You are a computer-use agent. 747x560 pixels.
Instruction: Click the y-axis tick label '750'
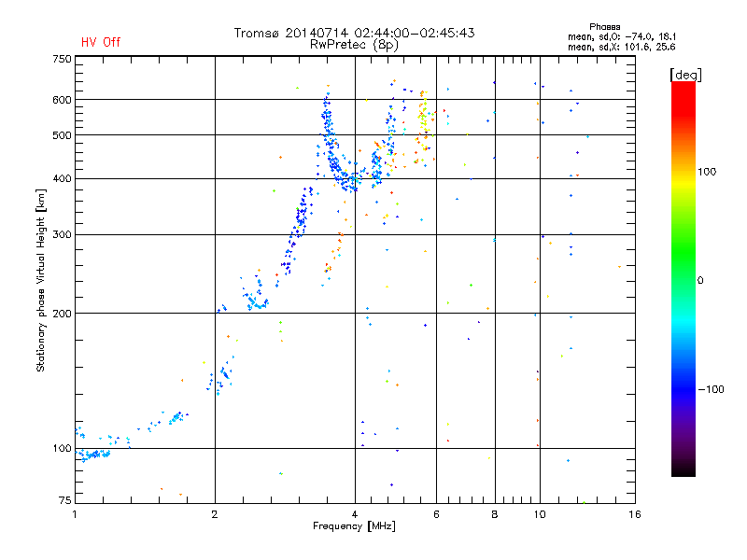(x=62, y=59)
